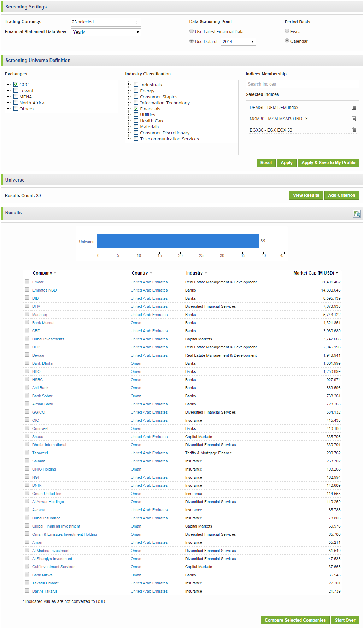Expand Health Care classification node
The image size is (364, 628).
[129, 121]
